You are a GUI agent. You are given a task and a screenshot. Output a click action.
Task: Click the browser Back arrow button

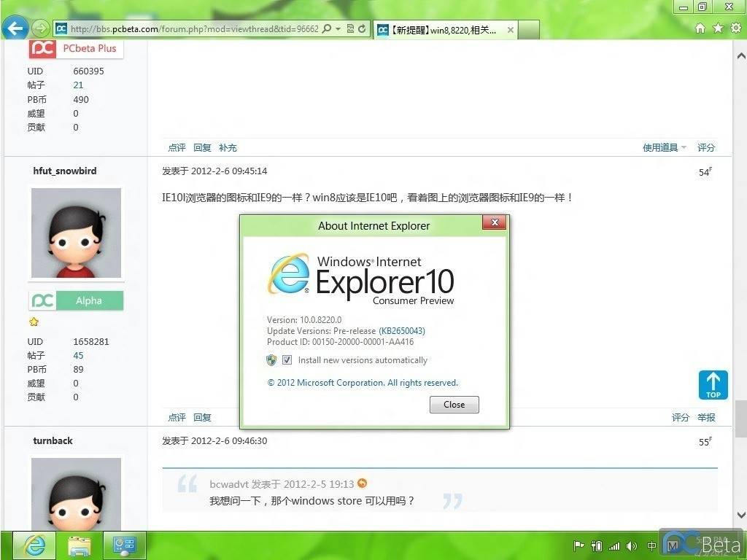tap(15, 28)
